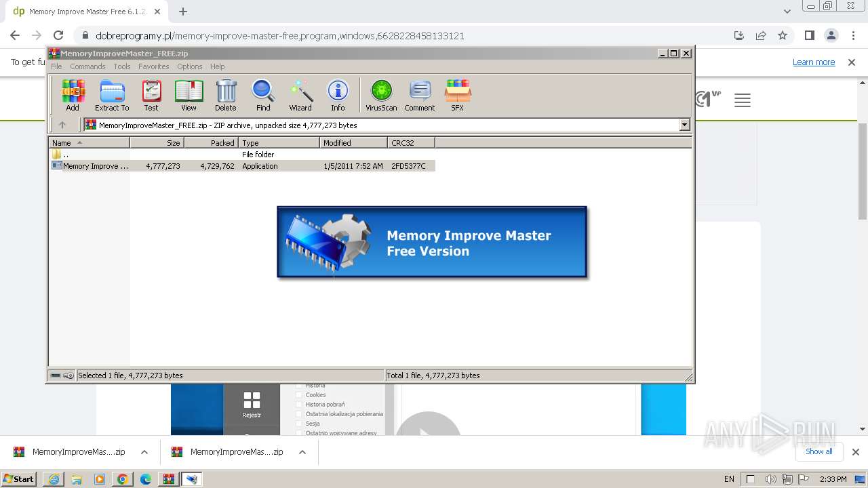Image resolution: width=868 pixels, height=488 pixels.
Task: Start VirusScan on the archive
Action: pos(381,96)
